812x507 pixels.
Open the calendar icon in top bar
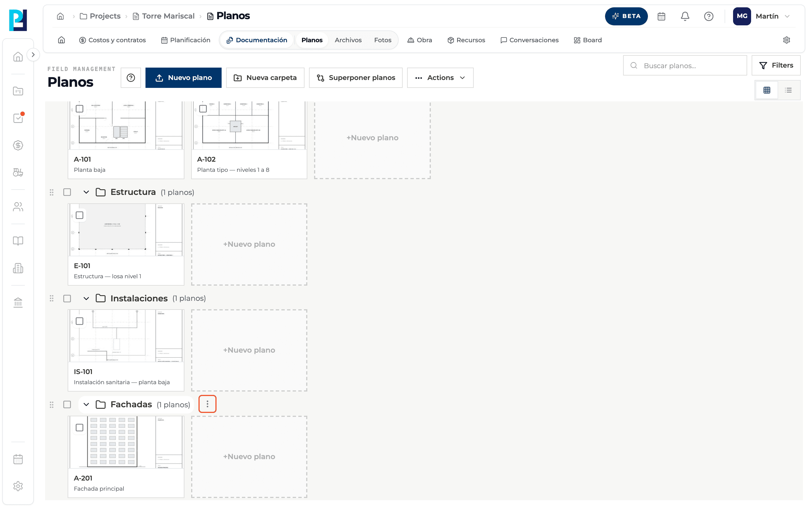tap(661, 16)
